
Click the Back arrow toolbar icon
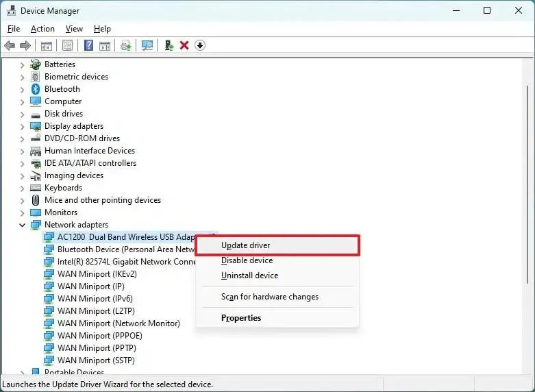click(10, 45)
